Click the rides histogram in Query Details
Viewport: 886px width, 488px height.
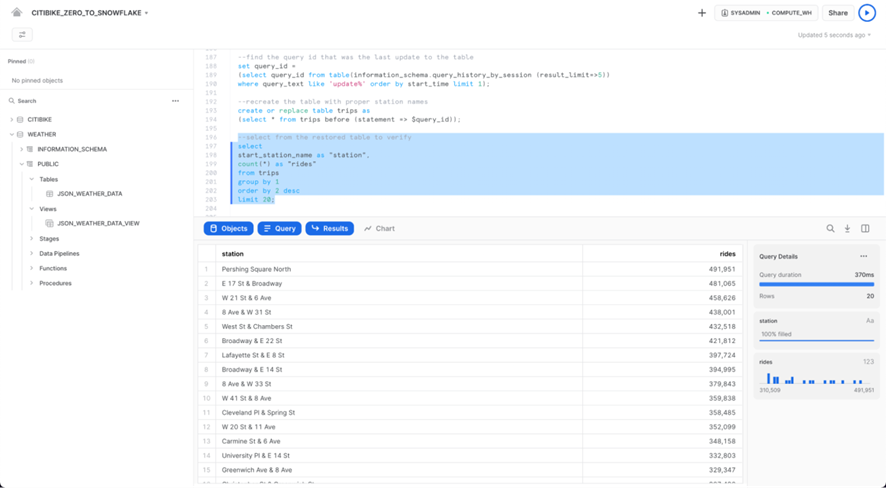[816, 379]
